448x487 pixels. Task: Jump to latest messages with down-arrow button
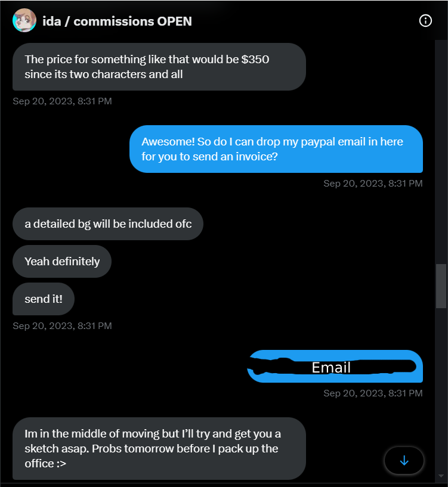pyautogui.click(x=404, y=460)
